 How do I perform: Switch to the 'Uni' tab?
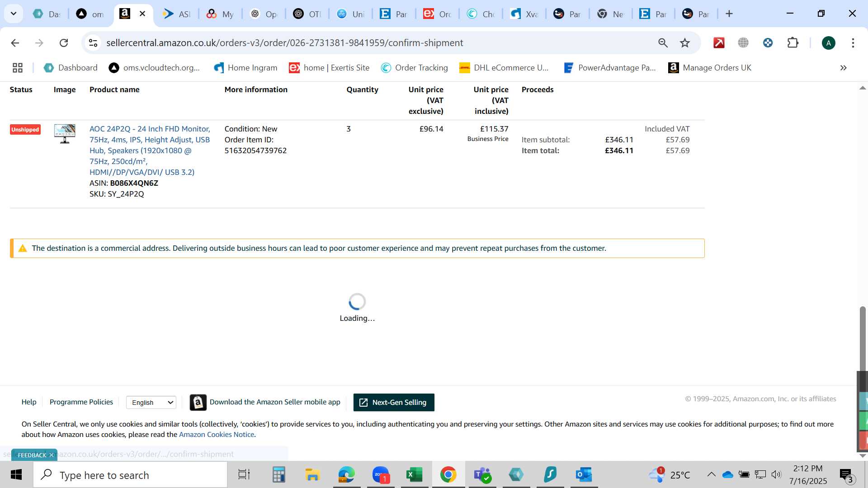click(350, 14)
